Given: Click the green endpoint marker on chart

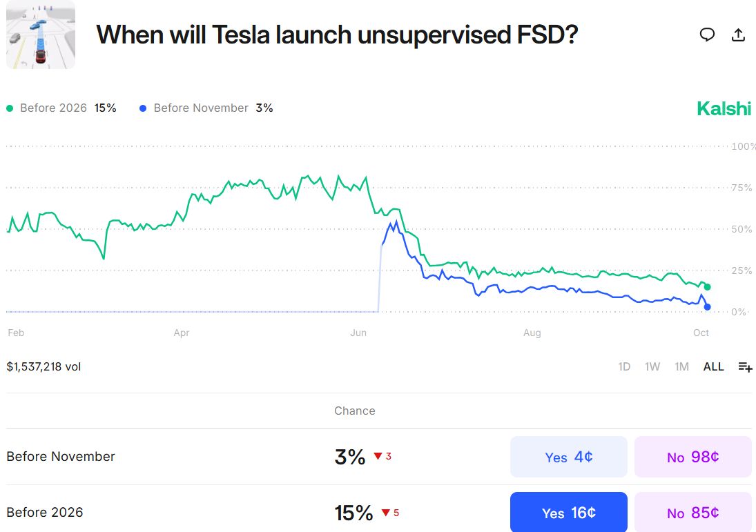Looking at the screenshot, I should 707,287.
